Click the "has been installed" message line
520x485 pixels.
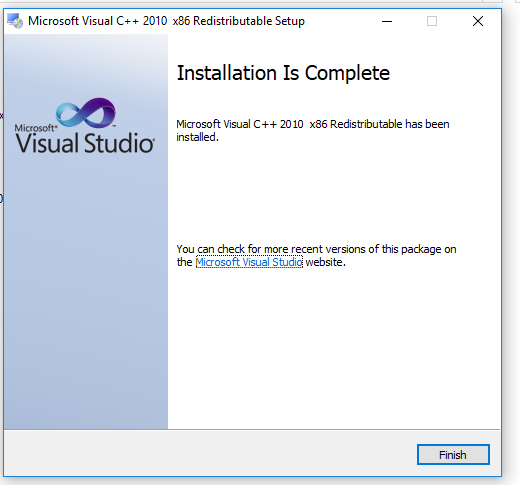click(313, 130)
